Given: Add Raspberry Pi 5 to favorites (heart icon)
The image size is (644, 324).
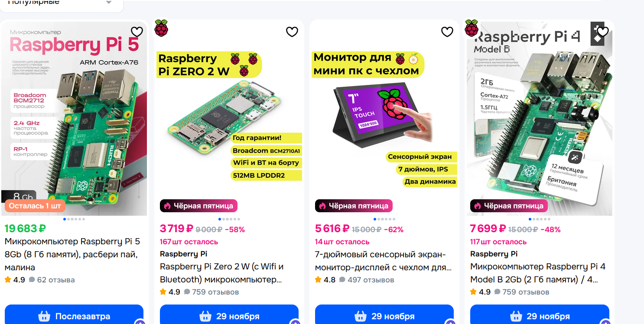Looking at the screenshot, I should [137, 32].
